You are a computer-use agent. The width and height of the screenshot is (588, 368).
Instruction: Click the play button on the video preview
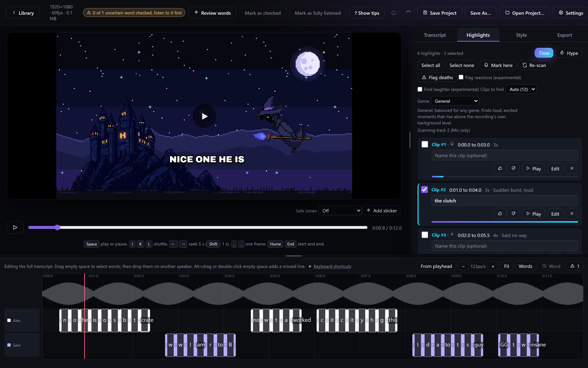coord(204,116)
